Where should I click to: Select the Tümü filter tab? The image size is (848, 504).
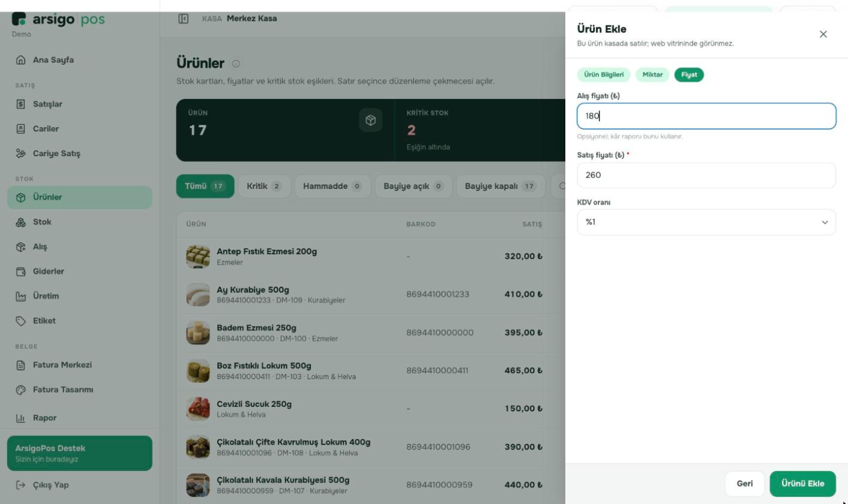point(205,186)
